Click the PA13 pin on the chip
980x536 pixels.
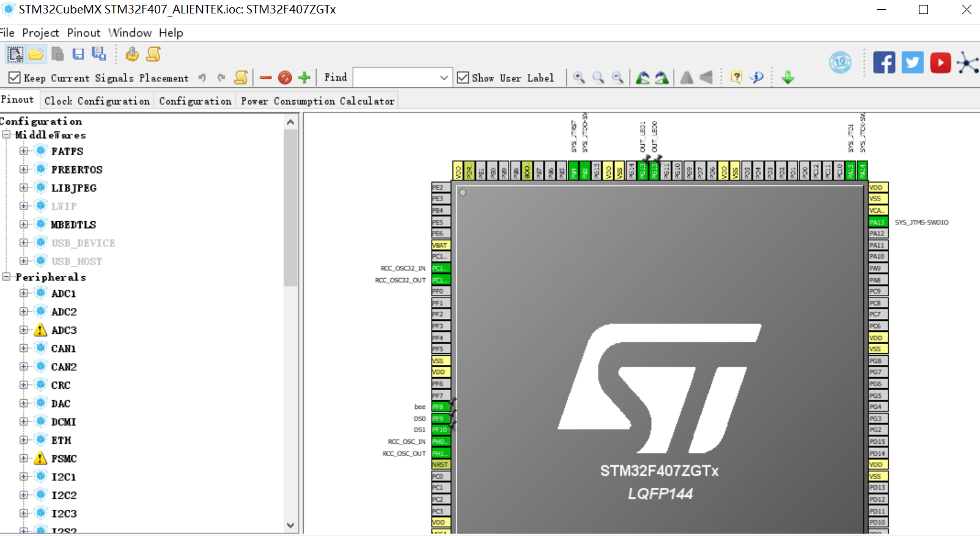click(878, 222)
